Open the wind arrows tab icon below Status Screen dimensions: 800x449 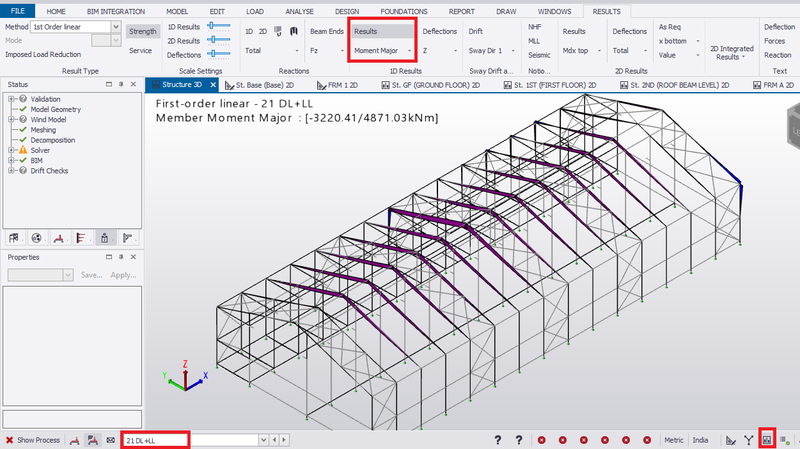81,238
